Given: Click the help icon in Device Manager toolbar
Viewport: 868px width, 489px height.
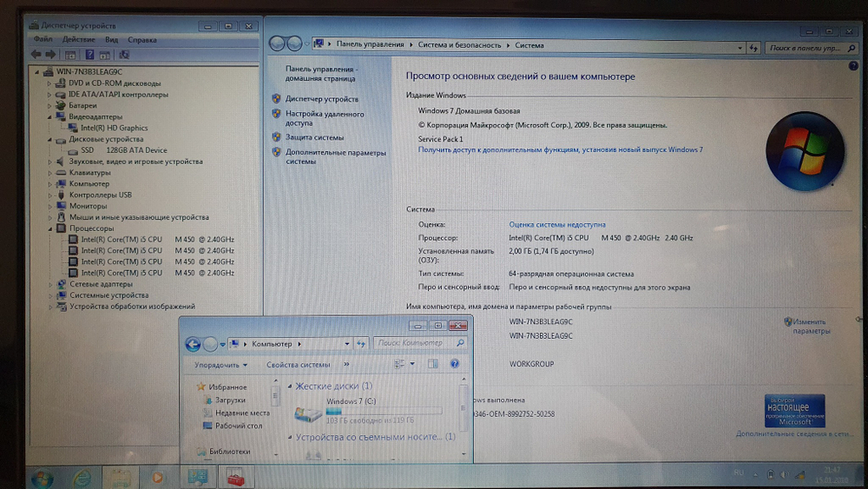Looking at the screenshot, I should point(89,54).
